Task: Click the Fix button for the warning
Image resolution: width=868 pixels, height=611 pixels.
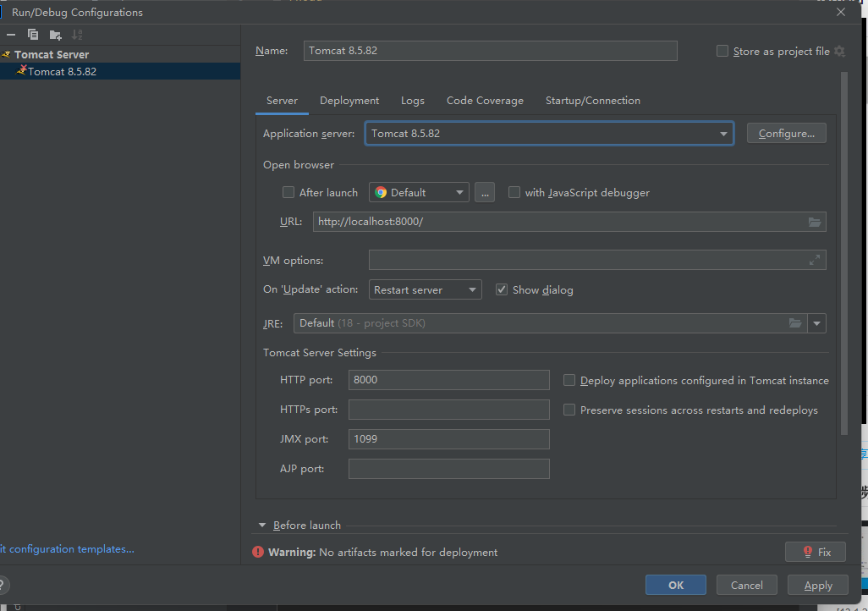Action: coord(815,553)
